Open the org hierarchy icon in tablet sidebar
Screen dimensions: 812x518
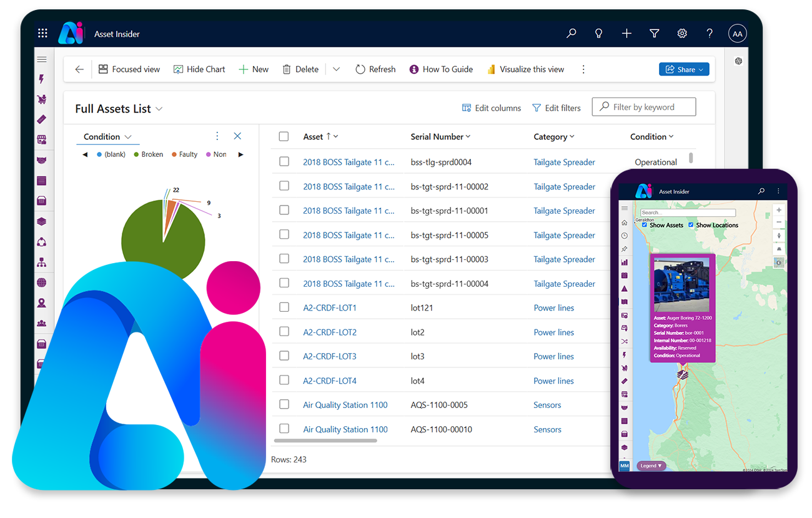tap(42, 262)
